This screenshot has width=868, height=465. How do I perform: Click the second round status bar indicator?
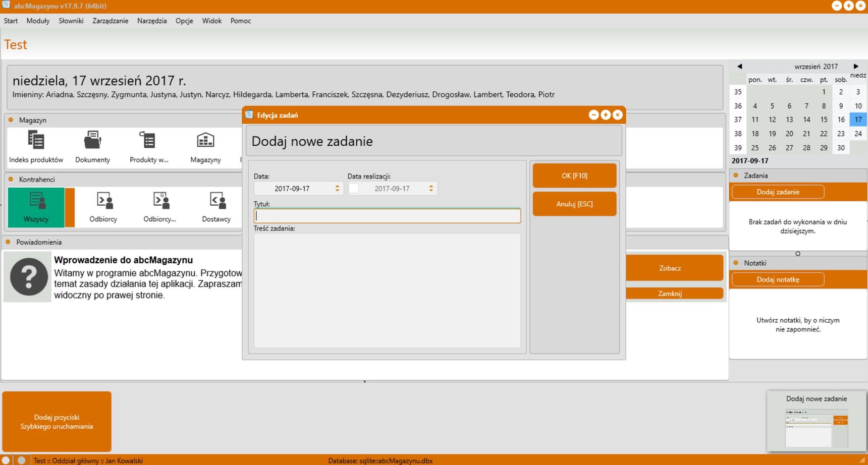click(x=21, y=460)
